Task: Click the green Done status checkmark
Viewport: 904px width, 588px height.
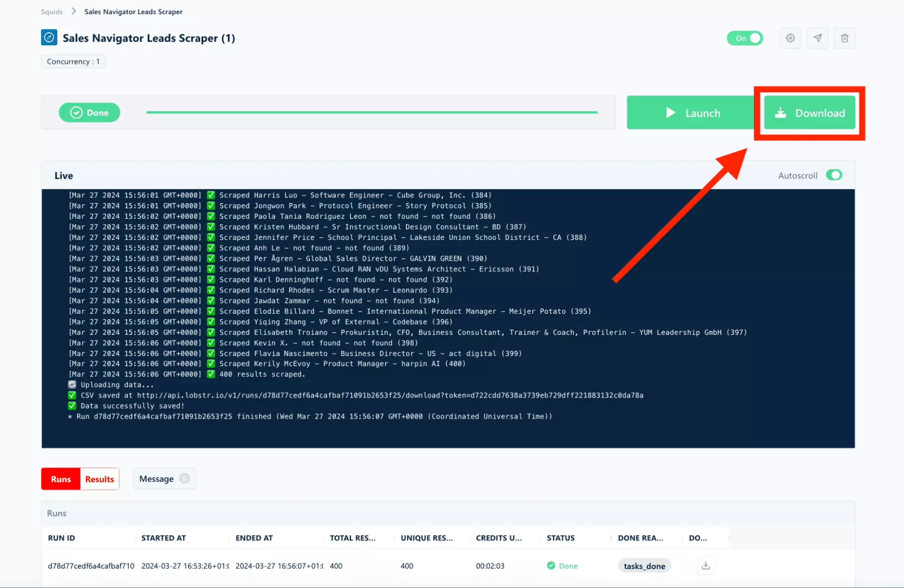Action: click(551, 565)
